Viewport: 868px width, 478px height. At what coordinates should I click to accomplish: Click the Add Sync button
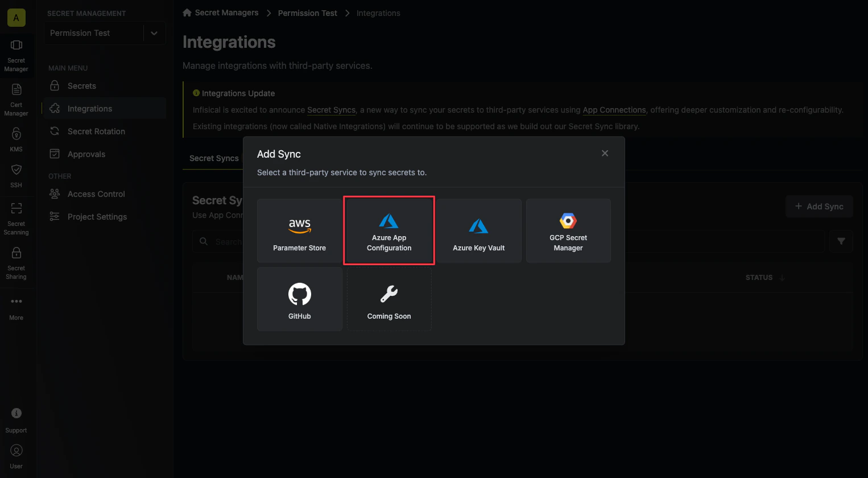tap(819, 207)
